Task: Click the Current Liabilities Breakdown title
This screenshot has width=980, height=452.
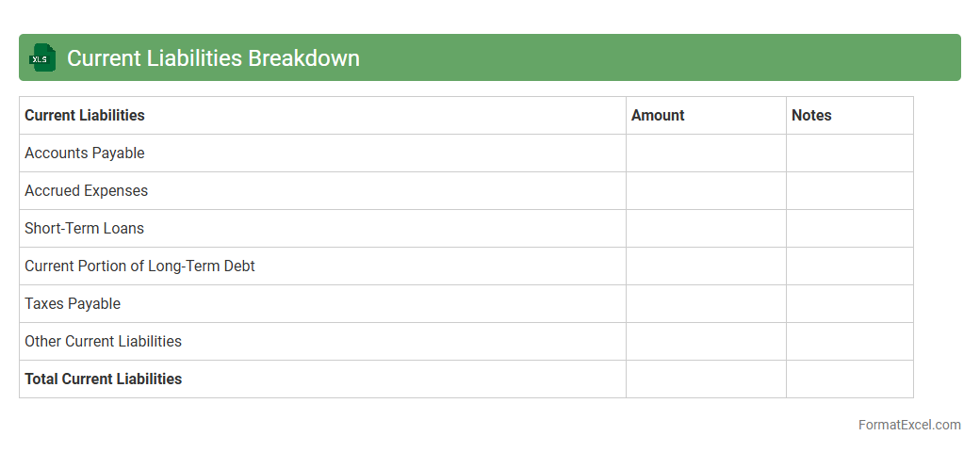Action: (x=213, y=57)
